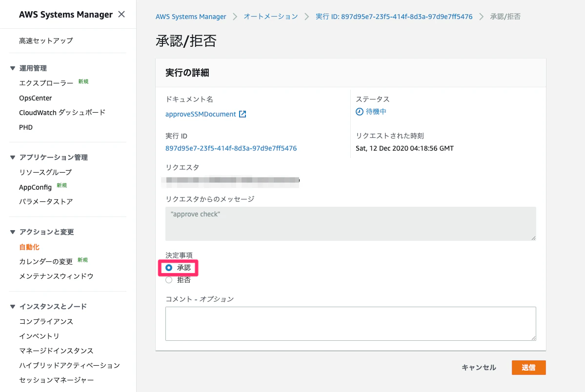Open approveSSMDocument document link
585x392 pixels.
tap(201, 114)
